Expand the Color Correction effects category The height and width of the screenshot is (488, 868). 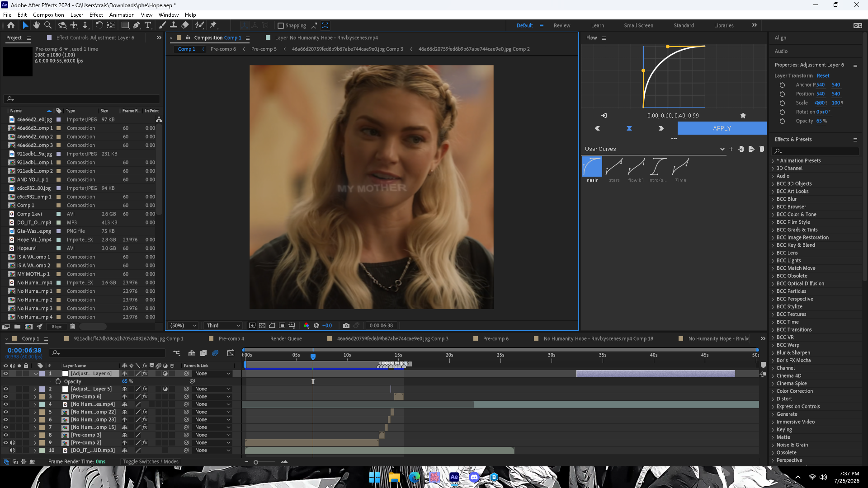(x=773, y=391)
